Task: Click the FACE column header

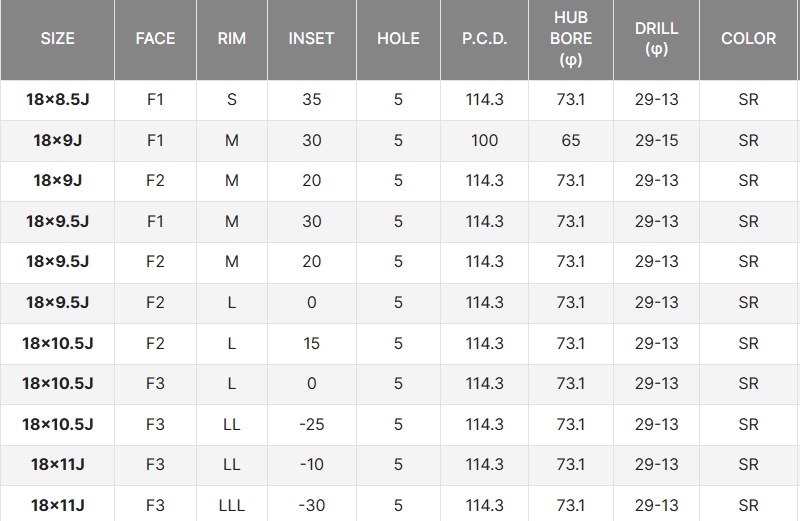Action: point(155,39)
